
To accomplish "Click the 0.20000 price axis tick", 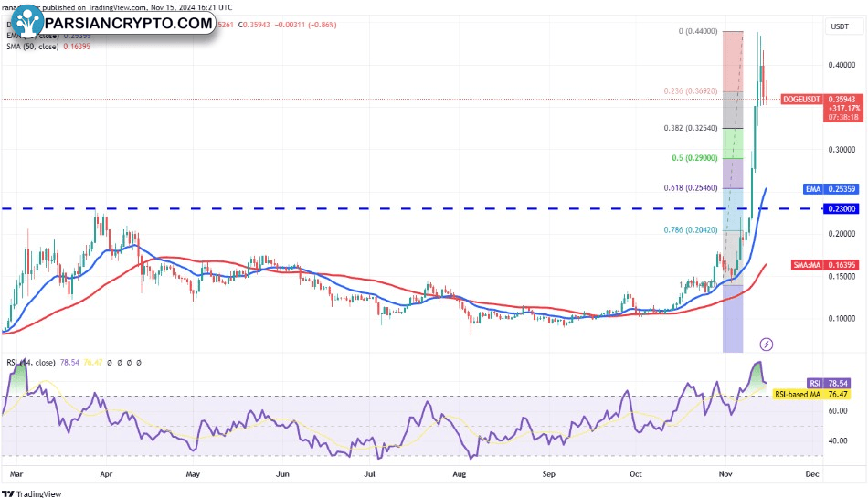I will tap(842, 234).
